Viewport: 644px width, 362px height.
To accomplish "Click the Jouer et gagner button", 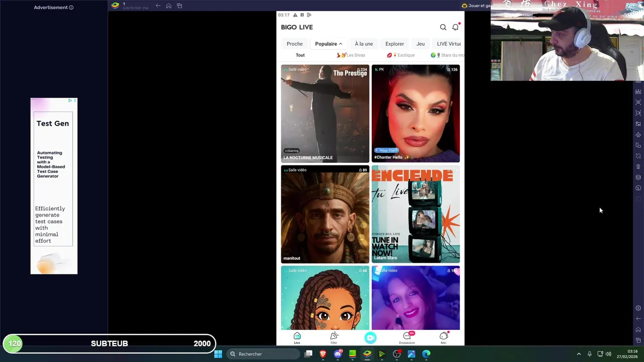I will pos(476,6).
